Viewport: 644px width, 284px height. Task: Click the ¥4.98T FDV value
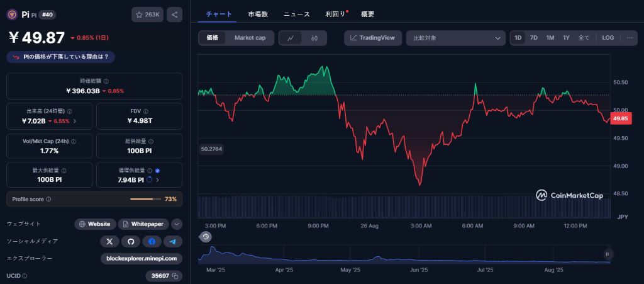click(x=139, y=121)
